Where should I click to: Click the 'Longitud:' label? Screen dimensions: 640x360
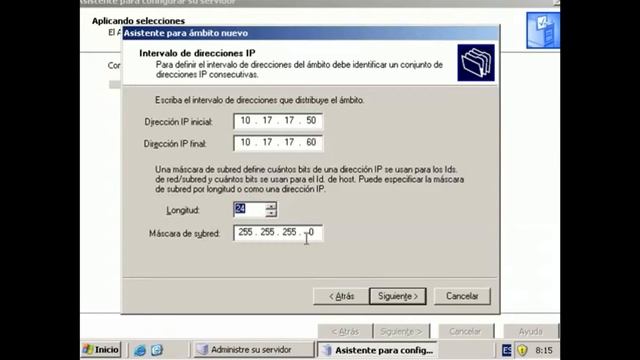pyautogui.click(x=183, y=210)
